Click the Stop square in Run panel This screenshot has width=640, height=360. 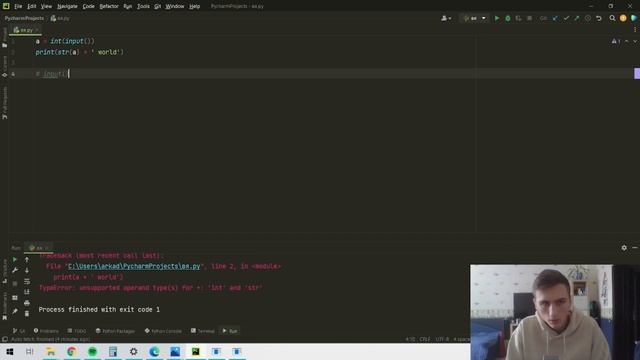pos(15,284)
